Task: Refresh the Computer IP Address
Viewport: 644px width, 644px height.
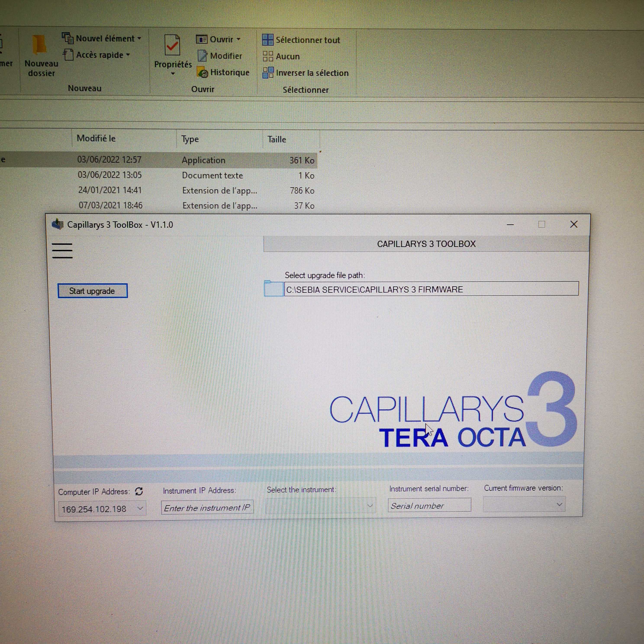Action: (139, 491)
